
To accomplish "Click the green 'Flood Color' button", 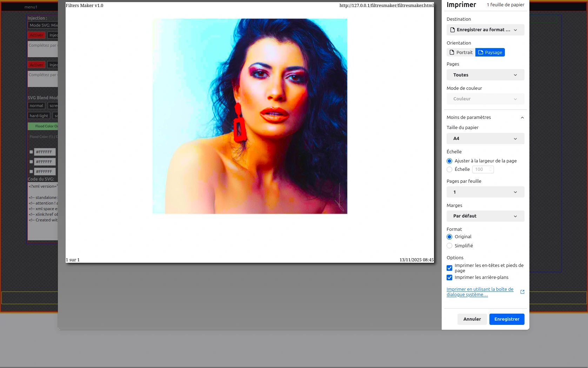I will click(x=43, y=126).
